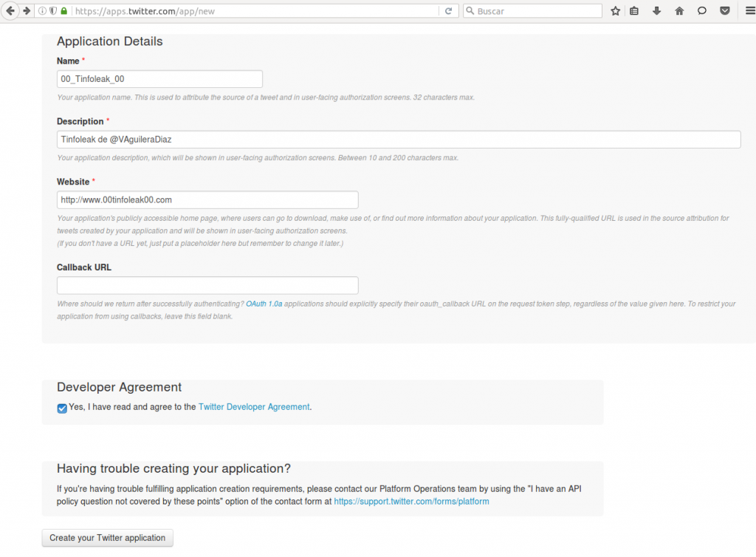
Task: Open the chat bubble icon in toolbar
Action: [x=702, y=11]
